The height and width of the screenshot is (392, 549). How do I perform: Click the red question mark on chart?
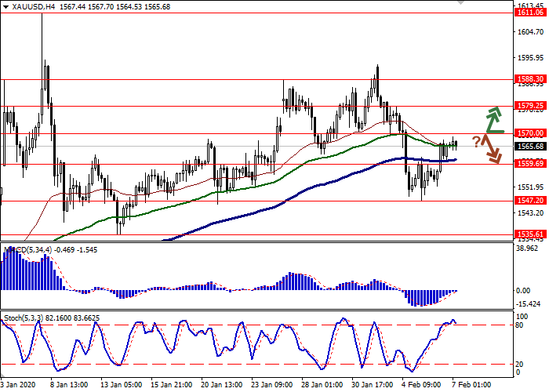click(476, 142)
